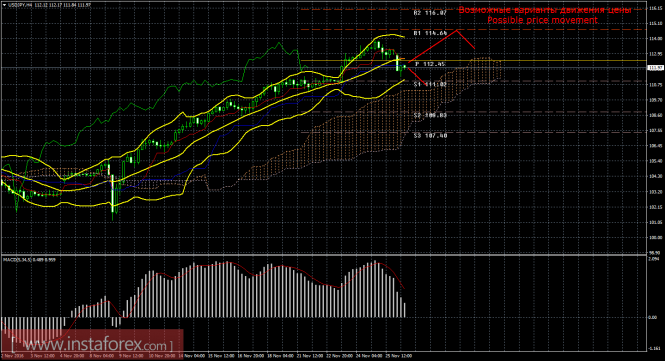Select the S1 111.02 support level label
The height and width of the screenshot is (361, 665).
[x=430, y=84]
